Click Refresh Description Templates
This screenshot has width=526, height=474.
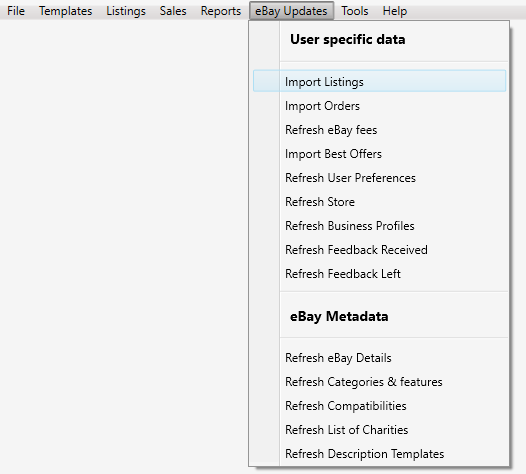pyautogui.click(x=379, y=454)
